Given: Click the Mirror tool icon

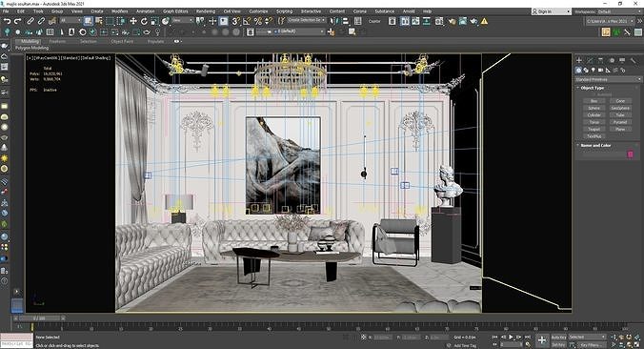Looking at the screenshot, I should (334, 21).
